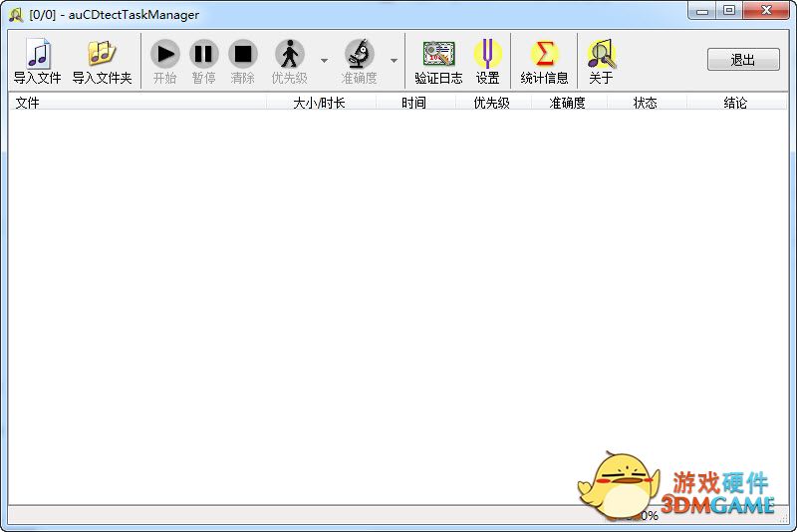Viewport: 797px width, 532px height.
Task: Click the 导入文件 import file icon
Action: 38,54
